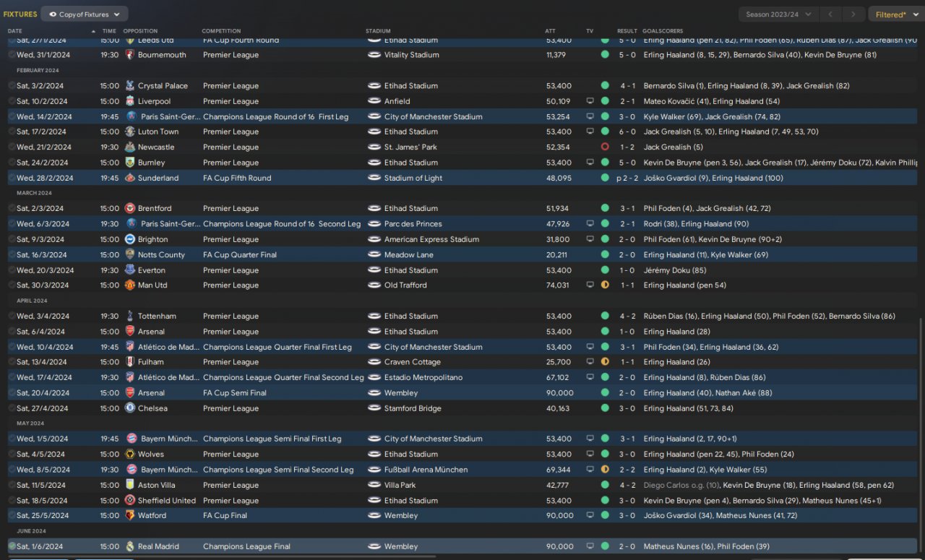Click the Tottenham club badge
The height and width of the screenshot is (560, 925).
pyautogui.click(x=130, y=316)
